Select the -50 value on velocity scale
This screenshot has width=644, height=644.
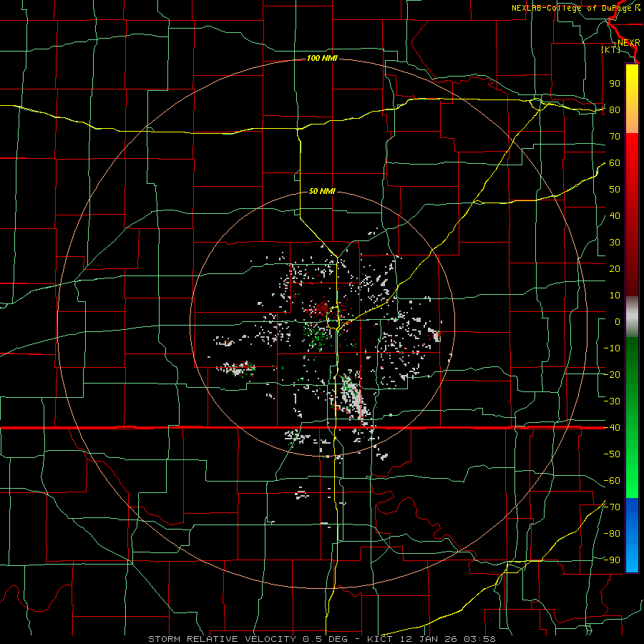pos(612,454)
